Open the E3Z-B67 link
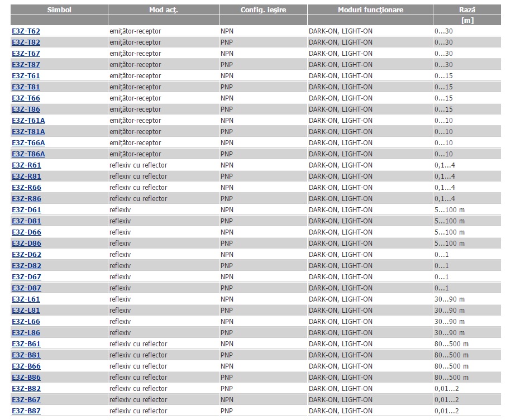The width and height of the screenshot is (506, 420). click(26, 400)
